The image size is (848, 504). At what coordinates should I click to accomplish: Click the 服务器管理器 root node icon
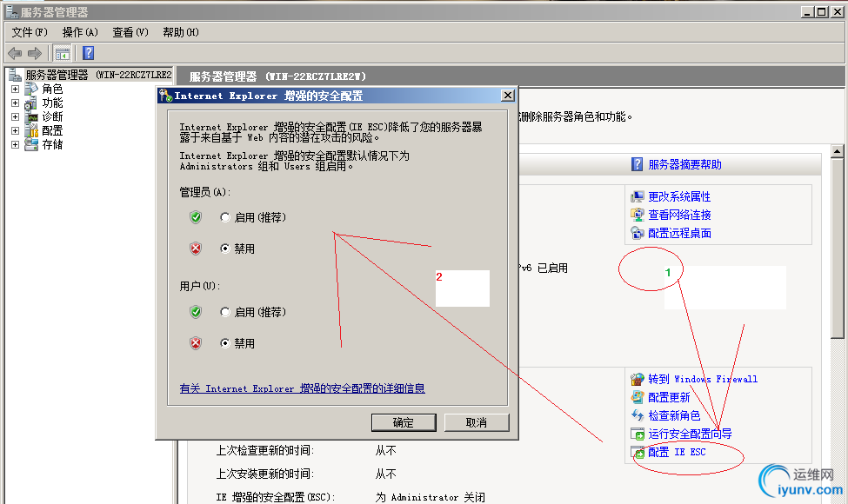15,75
